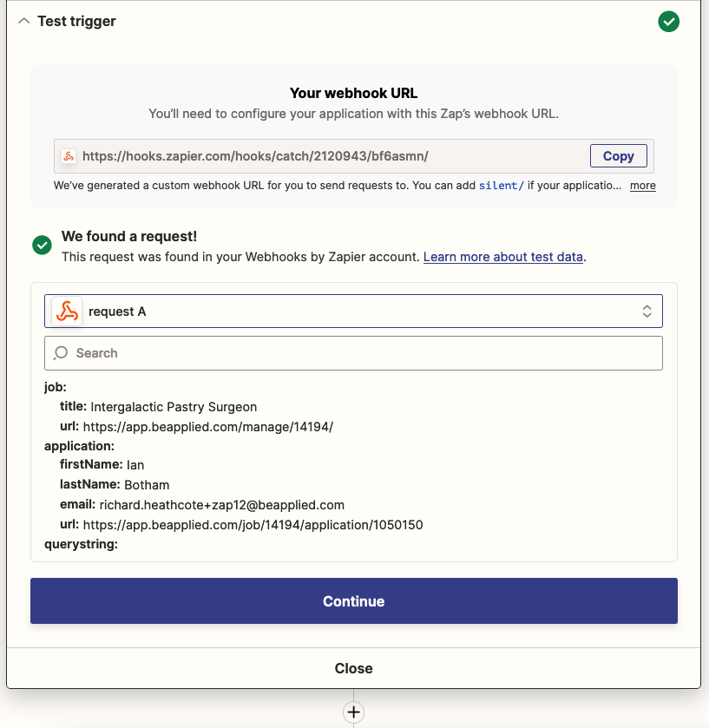This screenshot has width=709, height=728.
Task: Click the 'silent/' code text
Action: 502,186
